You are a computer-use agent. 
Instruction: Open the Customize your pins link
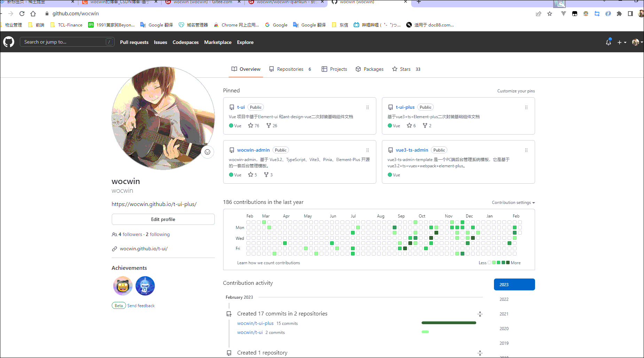[516, 91]
